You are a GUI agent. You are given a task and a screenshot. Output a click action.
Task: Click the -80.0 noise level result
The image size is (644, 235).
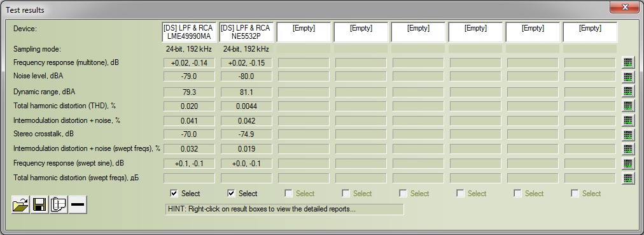point(246,76)
